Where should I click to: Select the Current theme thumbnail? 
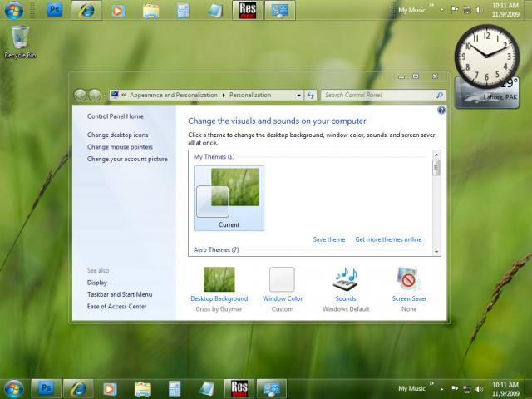pyautogui.click(x=229, y=198)
